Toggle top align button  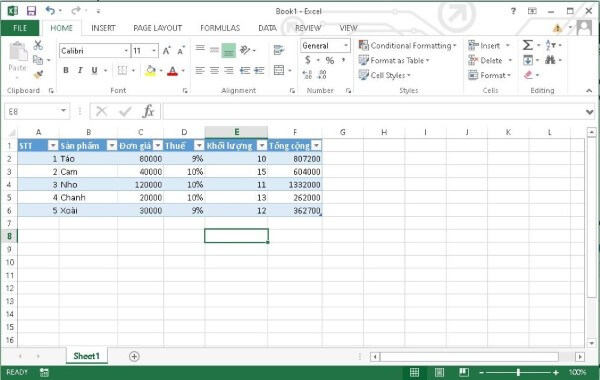(x=200, y=49)
